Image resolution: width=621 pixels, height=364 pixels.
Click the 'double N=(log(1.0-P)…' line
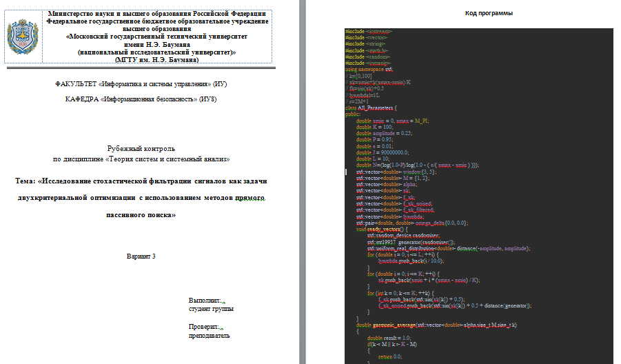click(418, 165)
